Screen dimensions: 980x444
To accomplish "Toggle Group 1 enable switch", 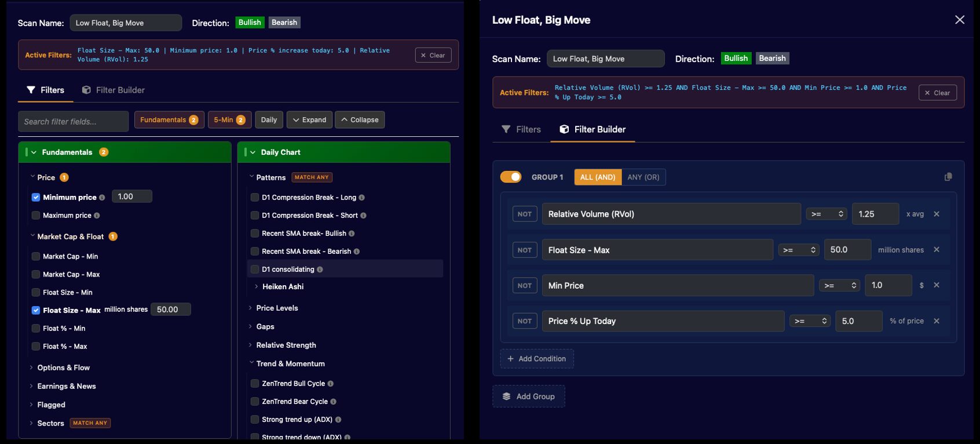I will point(511,177).
